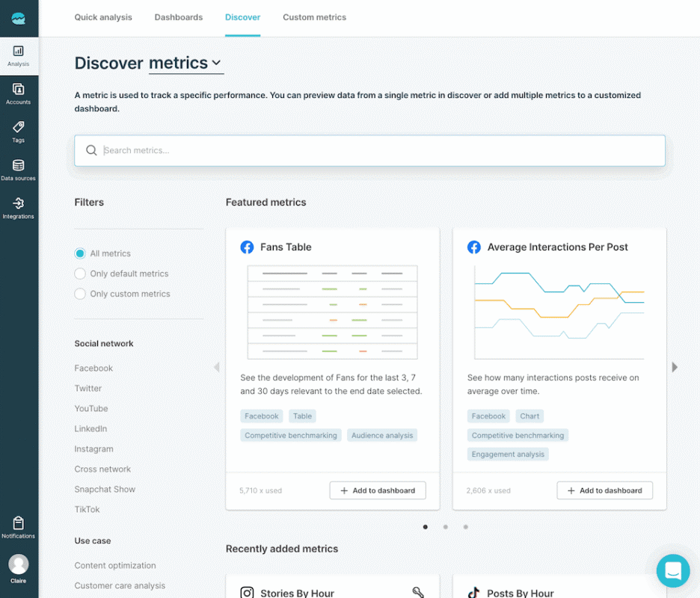This screenshot has height=598, width=700.
Task: Switch to the Dashboards tab
Action: (178, 16)
